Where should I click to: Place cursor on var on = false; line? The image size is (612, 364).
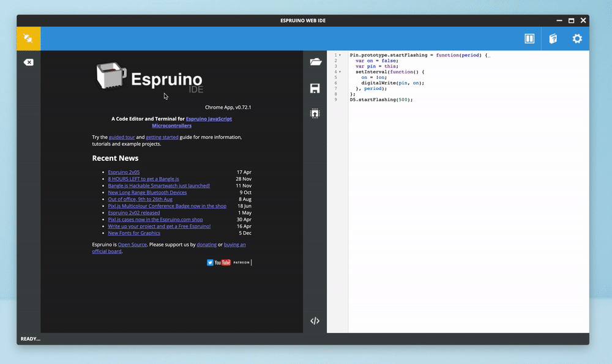click(x=376, y=61)
